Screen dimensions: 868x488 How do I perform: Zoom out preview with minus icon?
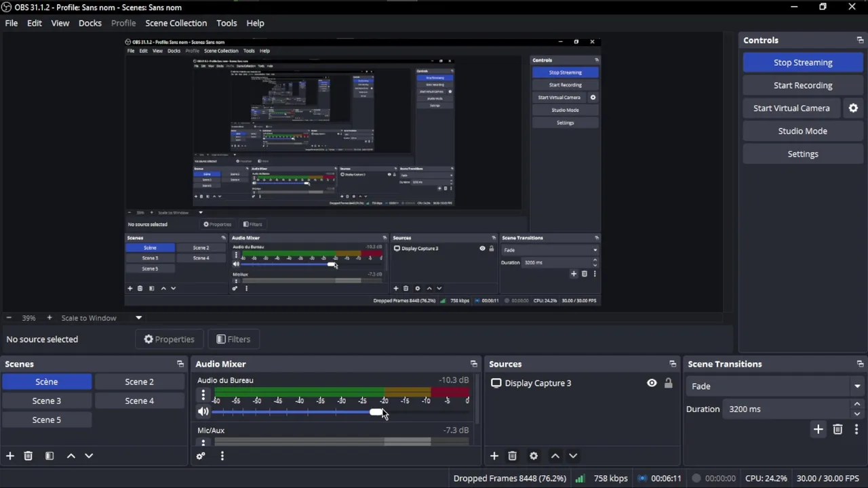click(x=9, y=318)
